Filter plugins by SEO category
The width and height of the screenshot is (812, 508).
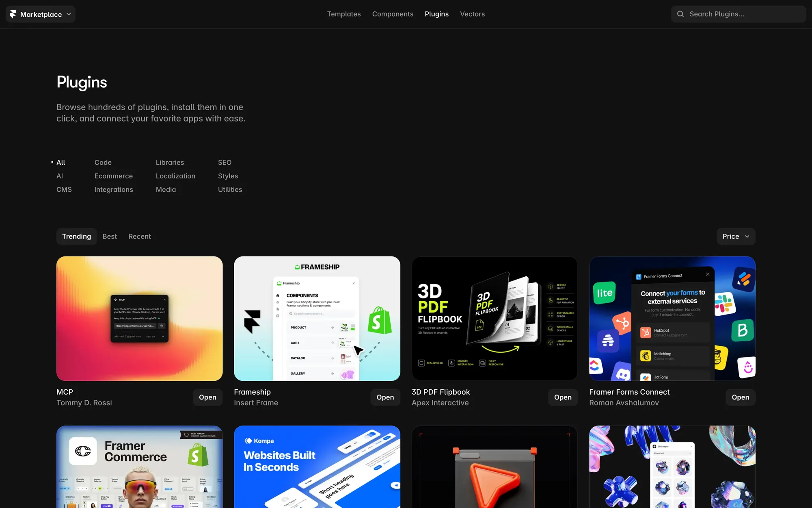[225, 163]
